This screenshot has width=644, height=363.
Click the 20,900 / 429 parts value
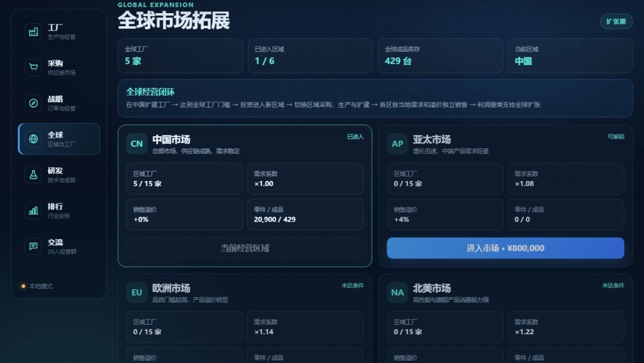(274, 220)
